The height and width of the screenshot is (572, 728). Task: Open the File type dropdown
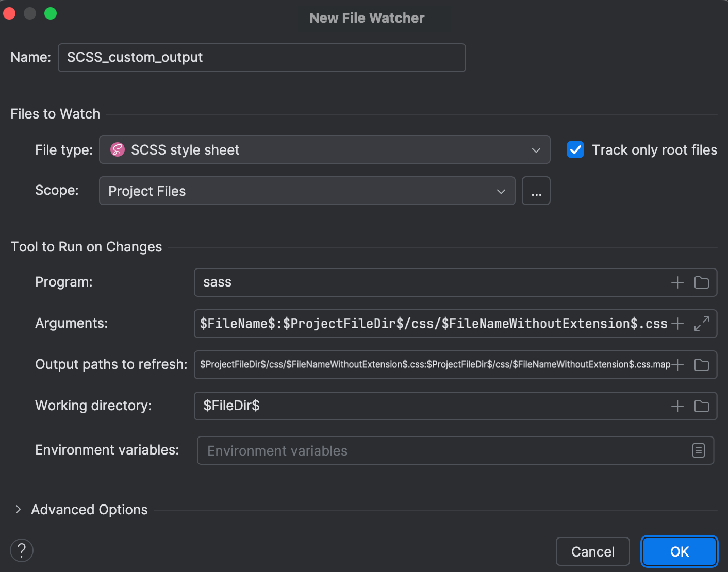point(536,150)
